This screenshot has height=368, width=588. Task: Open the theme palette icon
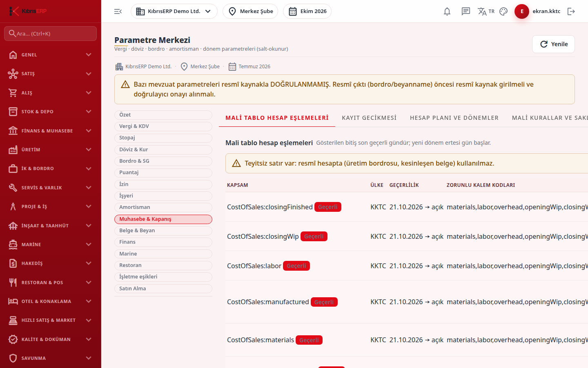(x=503, y=11)
